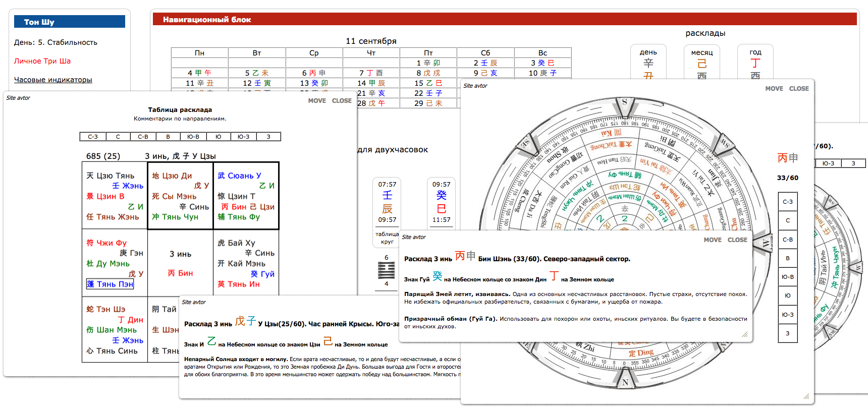This screenshot has height=410, width=868.
Task: Click Ю-З direction button beside the compass
Action: coord(788,315)
